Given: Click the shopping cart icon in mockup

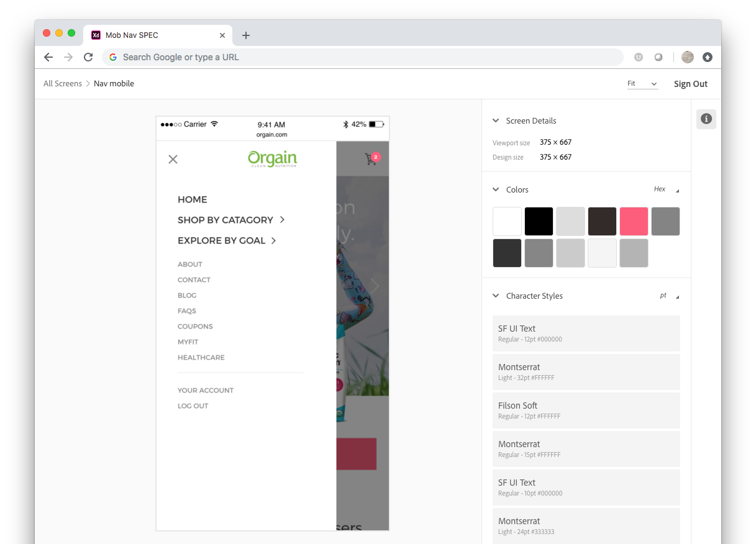Looking at the screenshot, I should [x=371, y=159].
